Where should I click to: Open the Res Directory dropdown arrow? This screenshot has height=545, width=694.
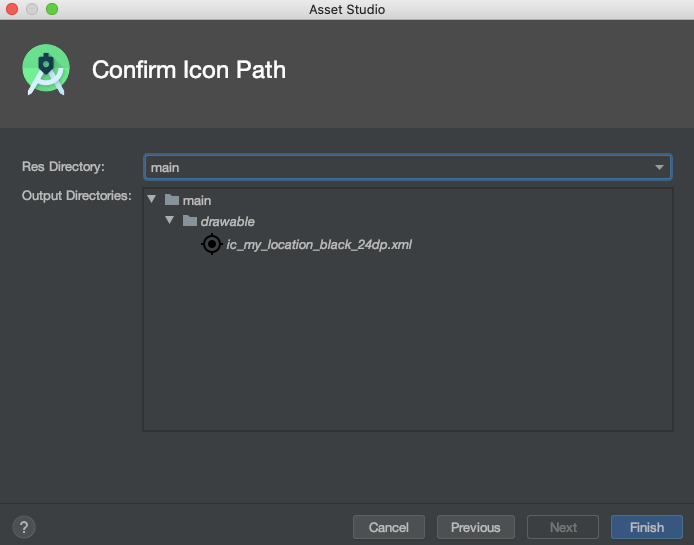coord(659,167)
